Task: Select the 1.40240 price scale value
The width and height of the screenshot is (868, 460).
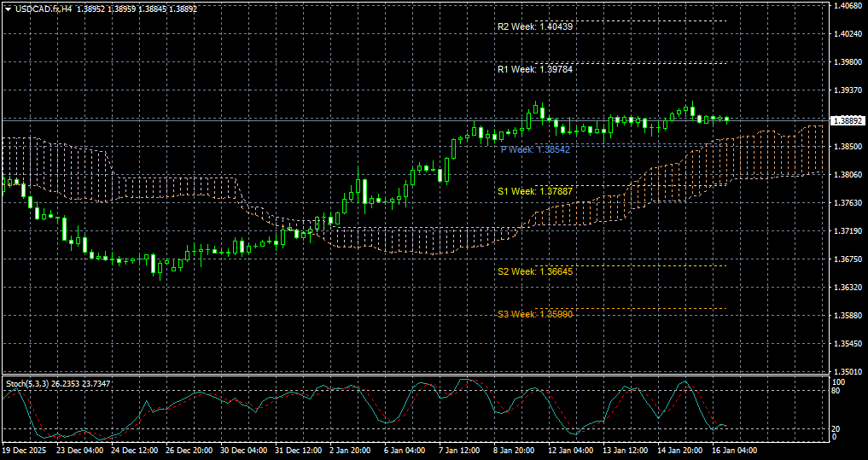Action: (x=850, y=34)
